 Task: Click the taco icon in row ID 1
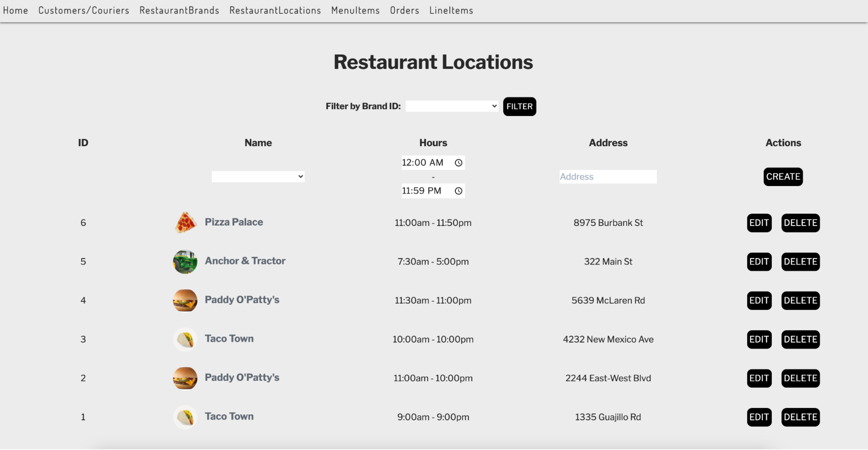(x=185, y=417)
